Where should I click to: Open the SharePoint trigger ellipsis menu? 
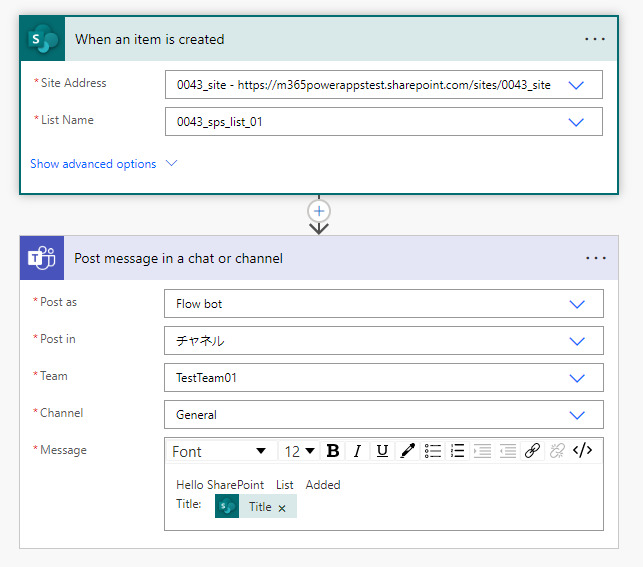595,39
